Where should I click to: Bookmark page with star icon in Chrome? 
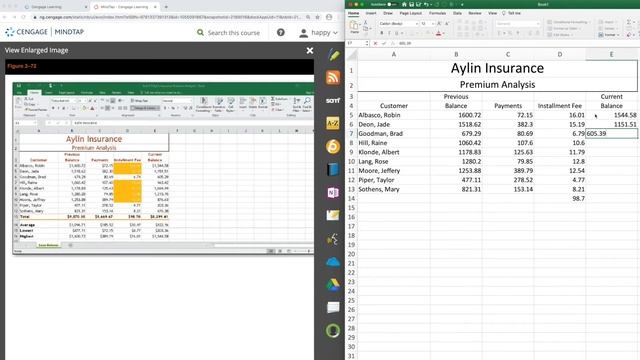318,17
